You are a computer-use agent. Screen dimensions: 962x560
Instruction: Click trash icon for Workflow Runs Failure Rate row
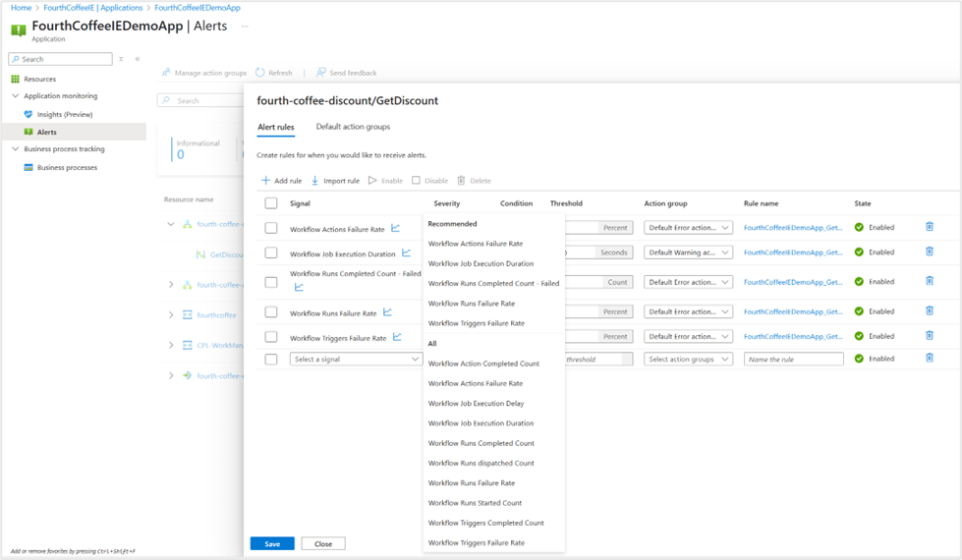pyautogui.click(x=930, y=311)
